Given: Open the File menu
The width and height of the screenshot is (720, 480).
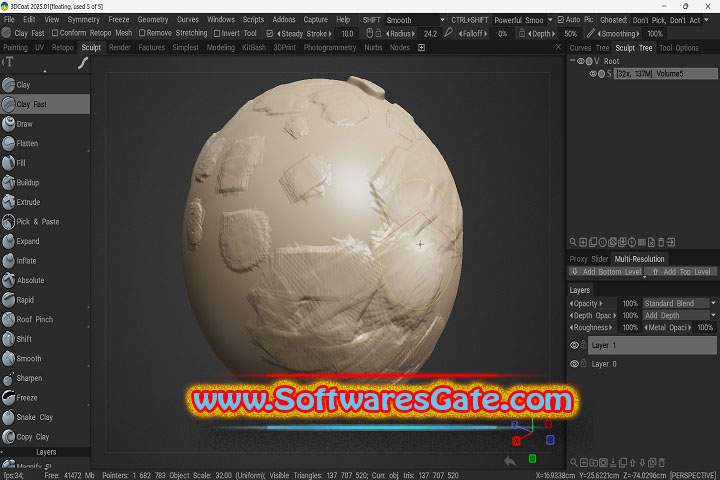Looking at the screenshot, I should 9,19.
